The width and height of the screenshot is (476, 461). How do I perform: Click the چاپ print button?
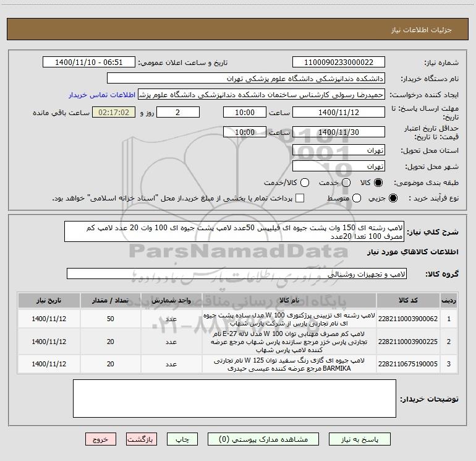click(x=182, y=439)
